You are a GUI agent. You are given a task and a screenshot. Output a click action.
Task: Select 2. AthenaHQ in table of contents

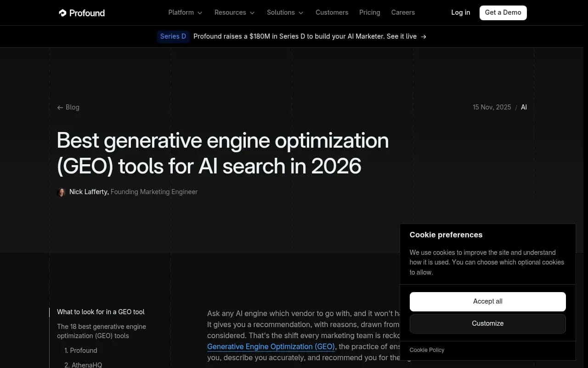(x=83, y=365)
